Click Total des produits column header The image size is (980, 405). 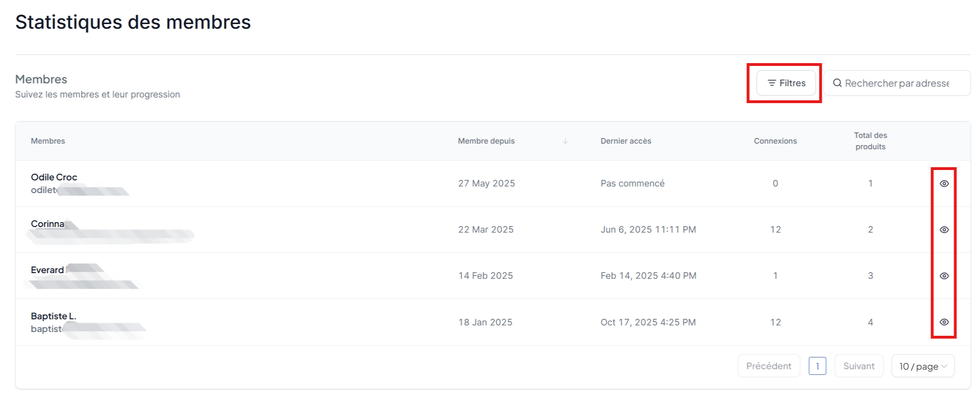pos(870,141)
